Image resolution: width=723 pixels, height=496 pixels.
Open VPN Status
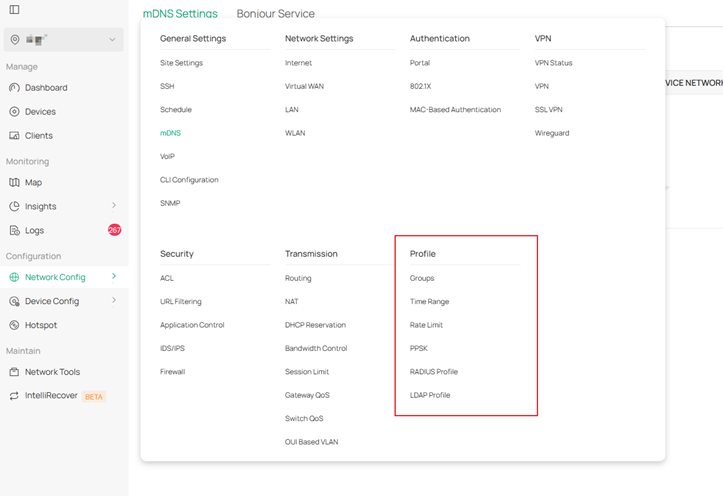coord(553,63)
